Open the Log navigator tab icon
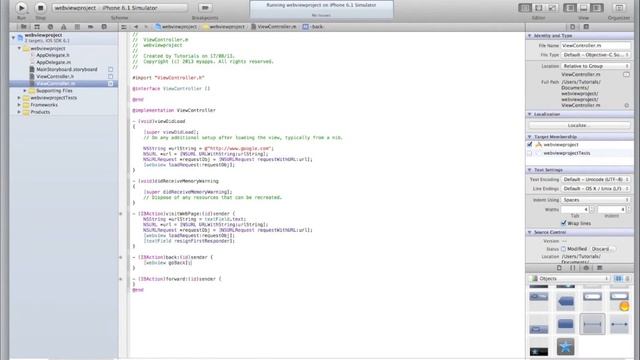 tap(104, 27)
